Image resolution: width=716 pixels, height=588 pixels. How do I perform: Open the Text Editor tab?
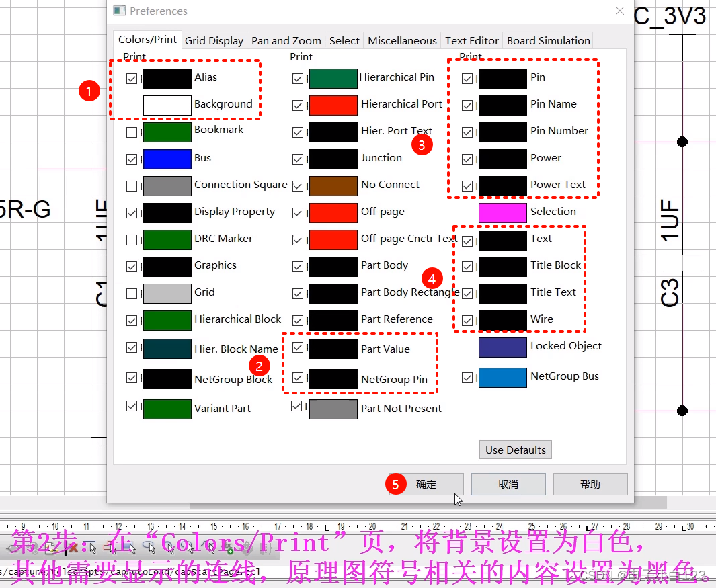pos(471,40)
